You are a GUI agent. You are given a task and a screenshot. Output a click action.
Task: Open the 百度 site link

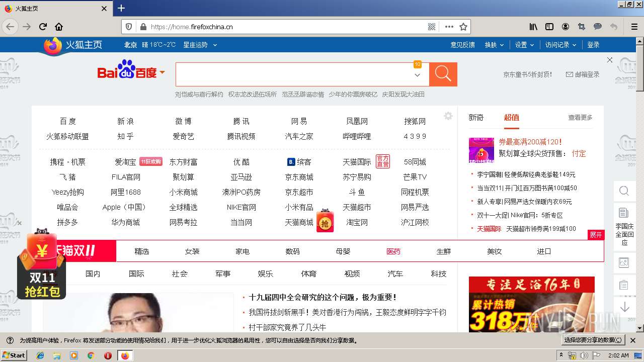[x=68, y=121]
